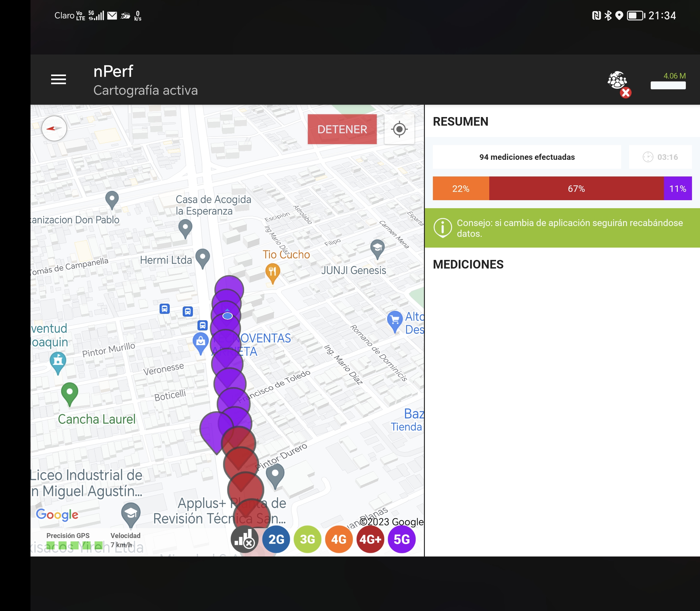
Task: Toggle the 2G network filter
Action: tap(276, 540)
